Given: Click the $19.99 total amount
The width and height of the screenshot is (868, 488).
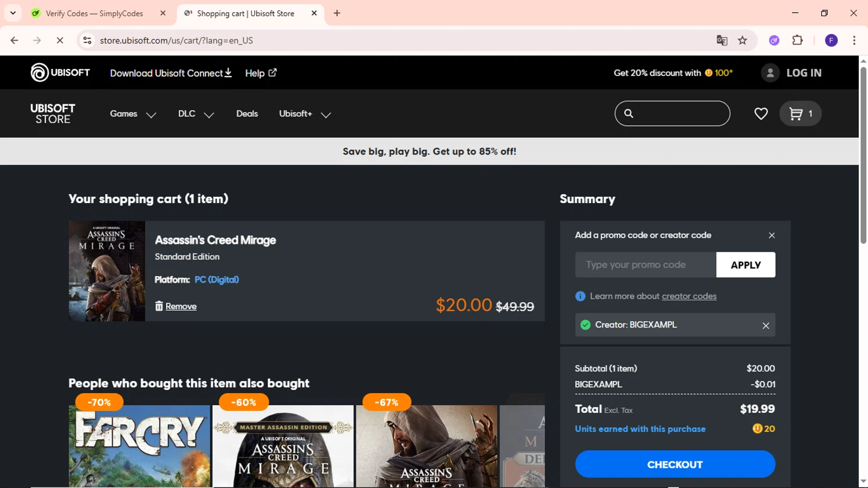Looking at the screenshot, I should pyautogui.click(x=757, y=409).
